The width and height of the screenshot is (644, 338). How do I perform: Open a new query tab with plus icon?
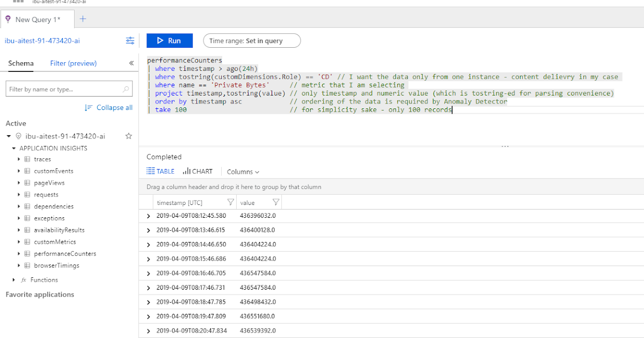83,18
